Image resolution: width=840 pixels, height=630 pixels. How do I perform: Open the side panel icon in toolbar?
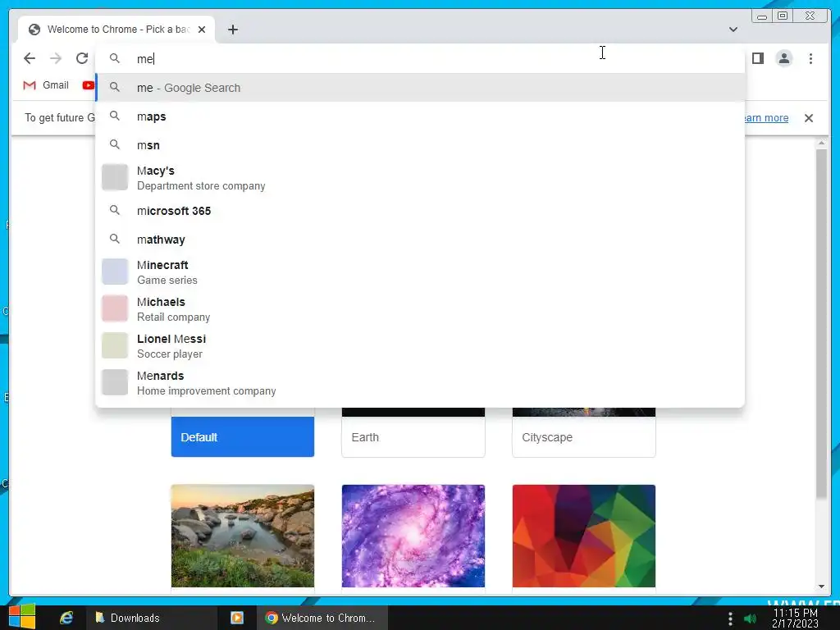757,58
